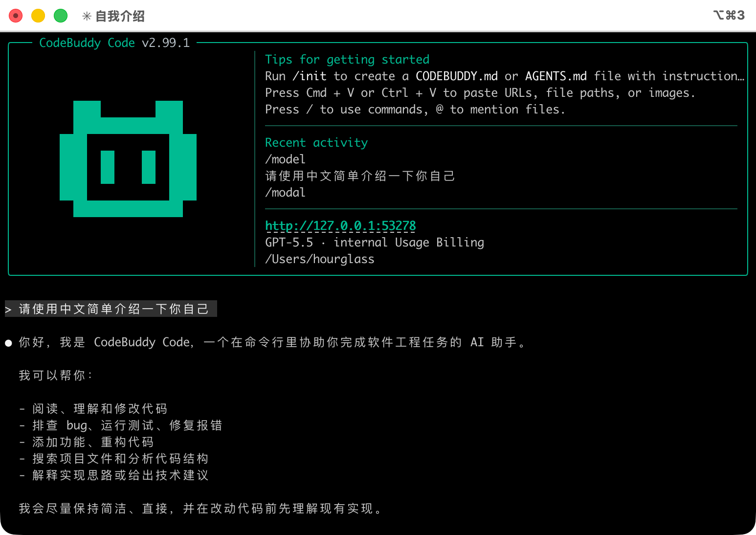Click the green zoom window button
The image size is (756, 535).
coord(61,16)
